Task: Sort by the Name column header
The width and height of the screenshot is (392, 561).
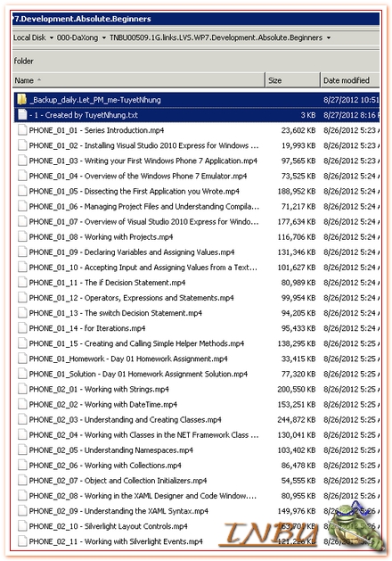Action: (x=139, y=80)
